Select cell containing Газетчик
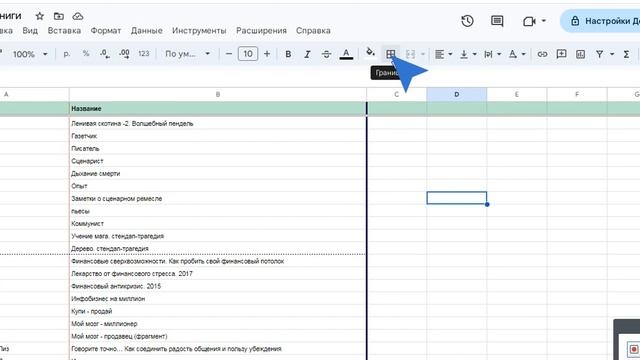 click(x=218, y=136)
